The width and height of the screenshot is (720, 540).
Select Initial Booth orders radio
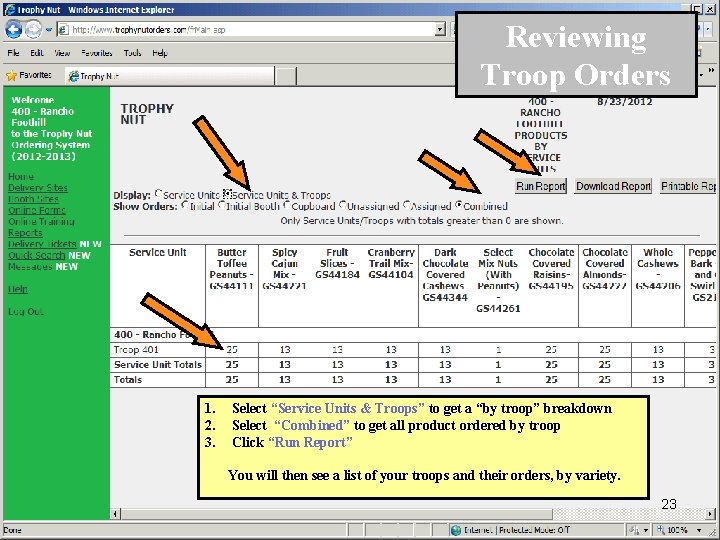[x=222, y=205]
